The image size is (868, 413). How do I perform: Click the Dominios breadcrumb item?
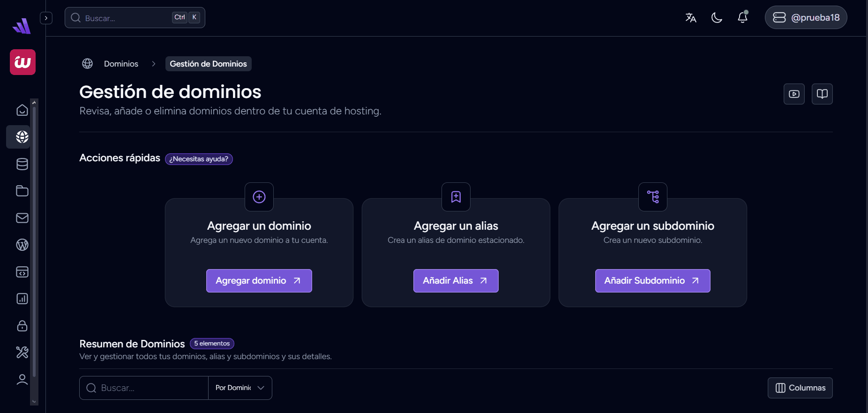point(121,64)
